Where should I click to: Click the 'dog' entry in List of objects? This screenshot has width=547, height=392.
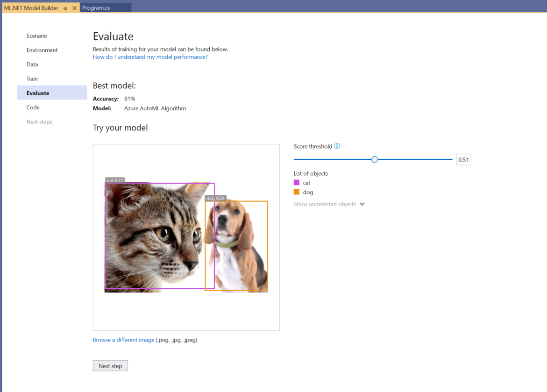pyautogui.click(x=308, y=192)
